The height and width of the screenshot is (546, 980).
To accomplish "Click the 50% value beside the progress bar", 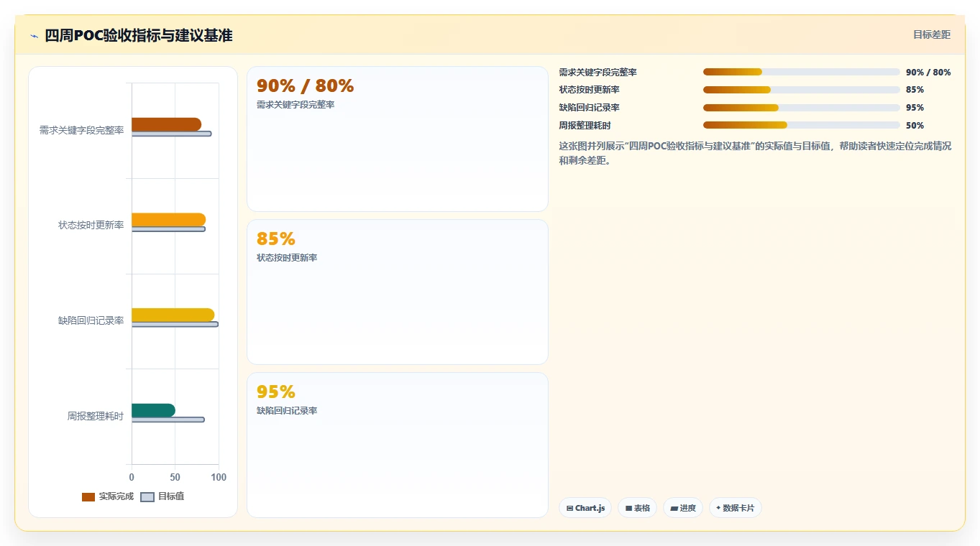I will coord(915,126).
